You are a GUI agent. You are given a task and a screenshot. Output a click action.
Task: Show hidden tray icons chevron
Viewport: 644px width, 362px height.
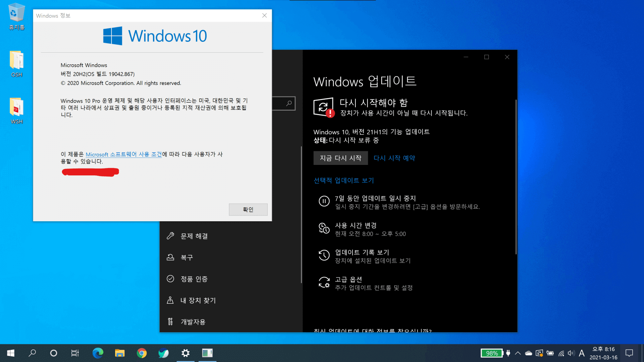coord(518,353)
